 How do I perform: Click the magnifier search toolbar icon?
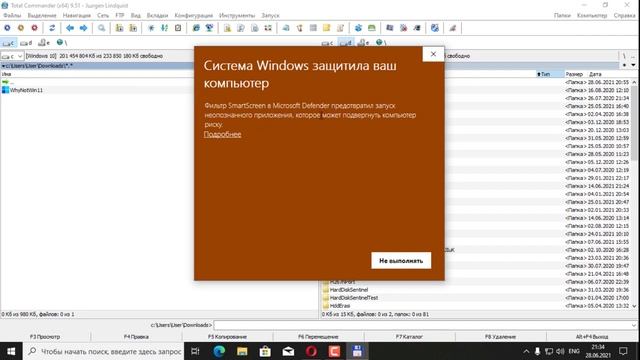point(101,28)
